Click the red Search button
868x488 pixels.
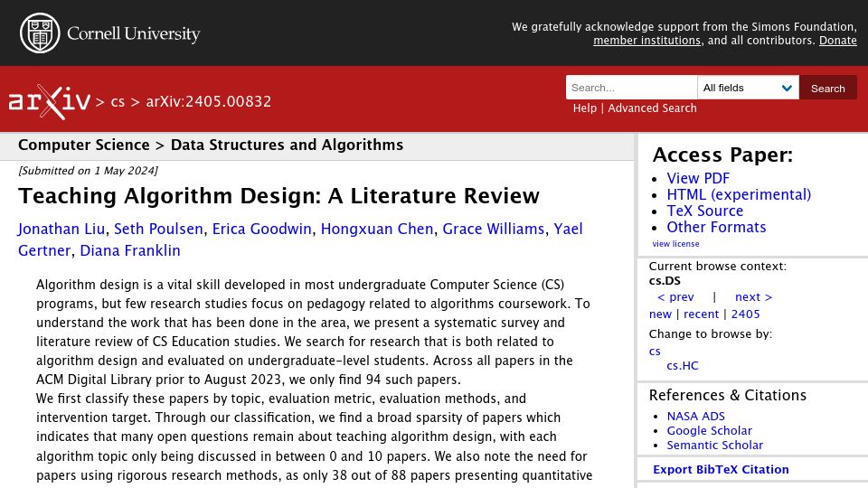[827, 88]
